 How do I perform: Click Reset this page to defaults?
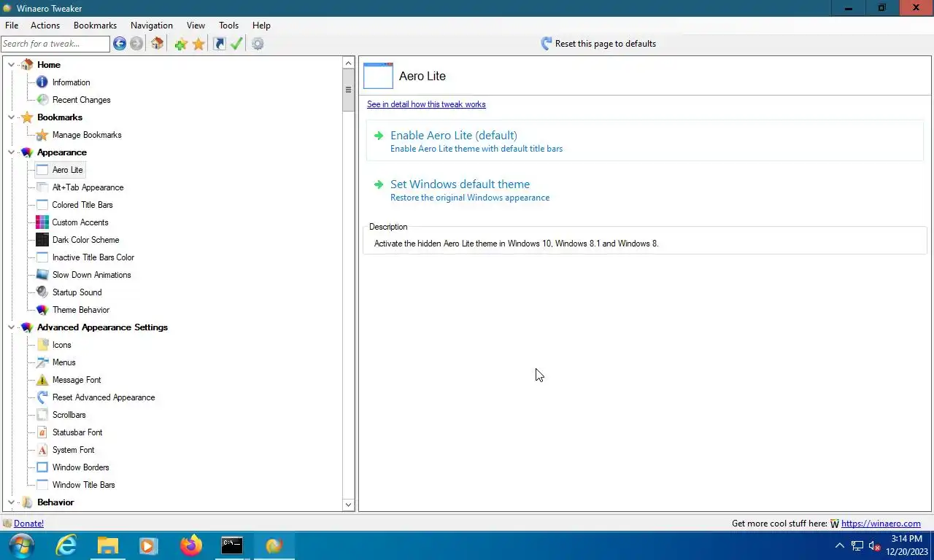(598, 44)
